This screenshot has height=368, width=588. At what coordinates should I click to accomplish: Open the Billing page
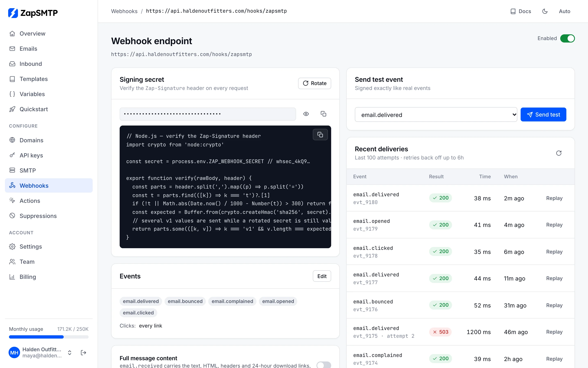pyautogui.click(x=49, y=277)
